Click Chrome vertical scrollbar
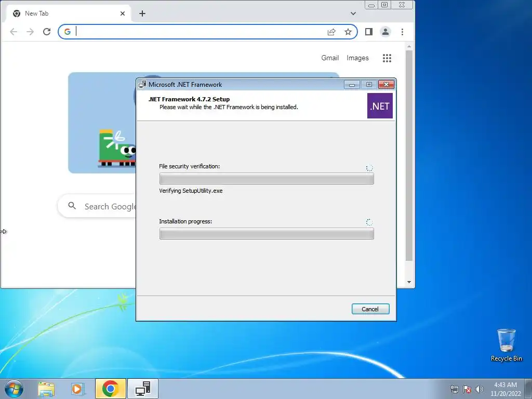Viewport: 532px width, 399px height. coord(409,156)
